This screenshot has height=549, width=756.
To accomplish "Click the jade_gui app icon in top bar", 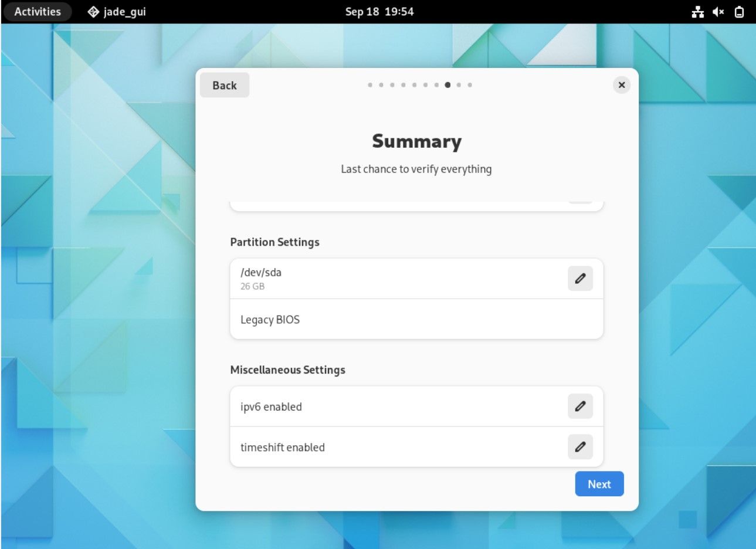I will coord(93,12).
